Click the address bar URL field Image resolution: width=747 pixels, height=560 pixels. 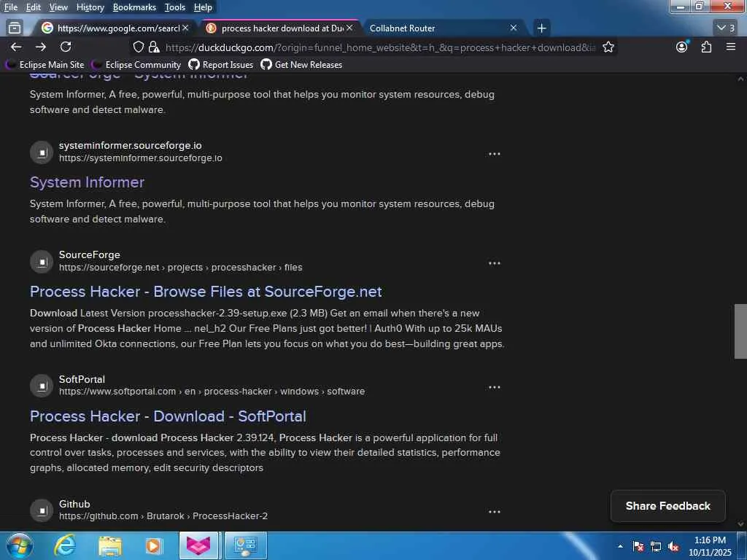point(379,47)
